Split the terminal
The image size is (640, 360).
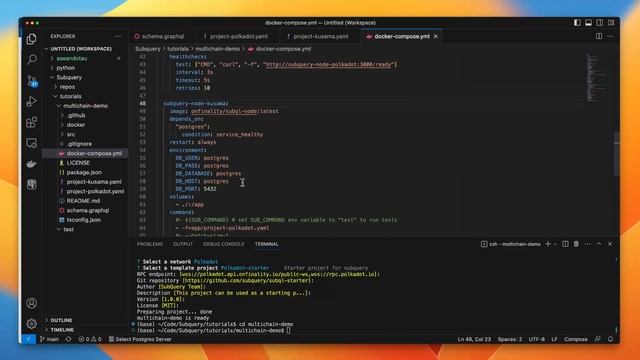pos(565,244)
